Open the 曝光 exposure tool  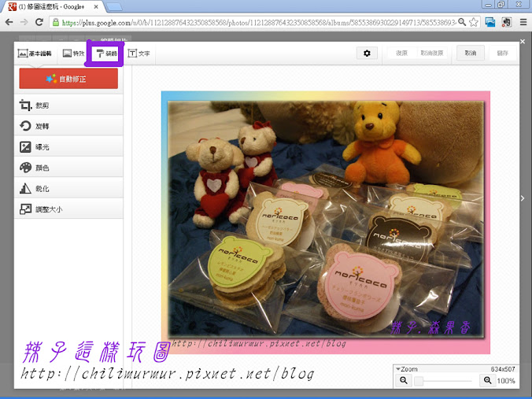[x=68, y=147]
